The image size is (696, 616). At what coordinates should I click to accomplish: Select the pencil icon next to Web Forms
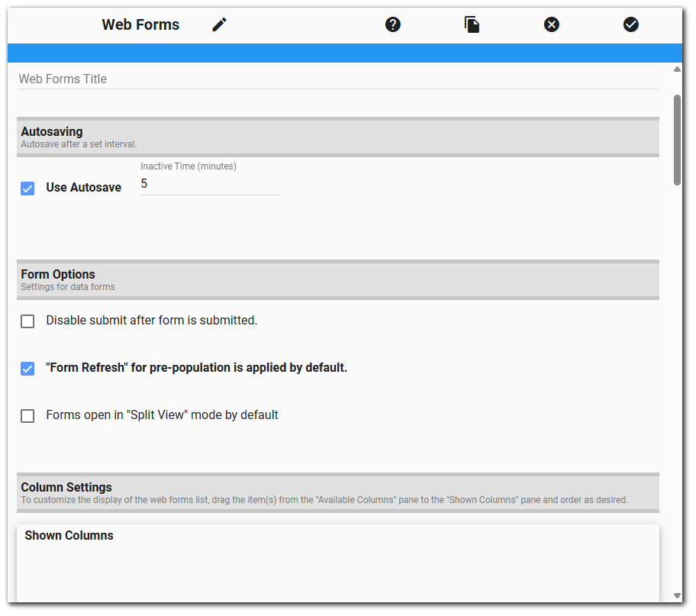click(x=218, y=24)
